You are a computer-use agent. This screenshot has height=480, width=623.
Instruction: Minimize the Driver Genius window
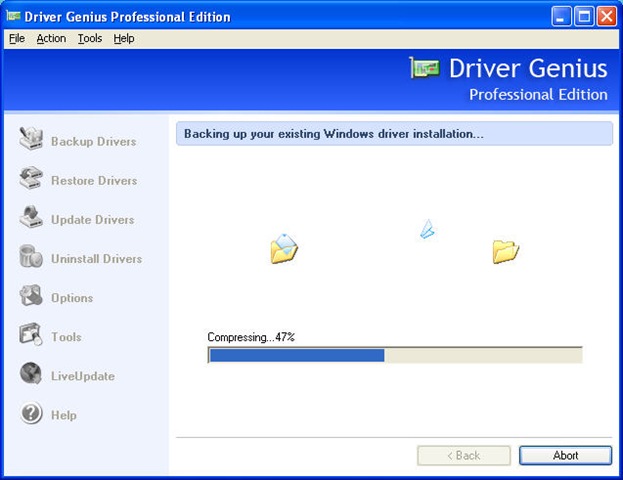[561, 17]
